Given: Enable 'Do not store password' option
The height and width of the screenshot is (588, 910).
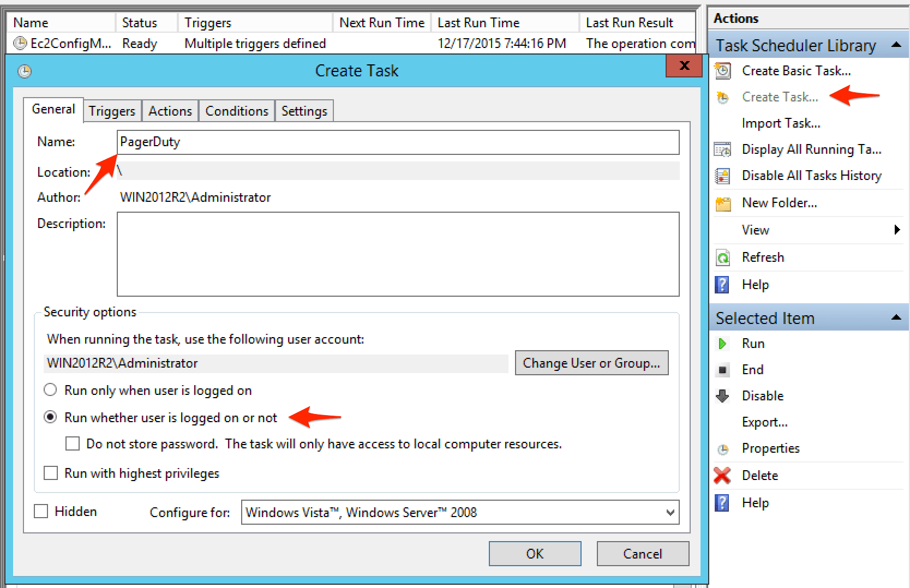Looking at the screenshot, I should (x=73, y=443).
